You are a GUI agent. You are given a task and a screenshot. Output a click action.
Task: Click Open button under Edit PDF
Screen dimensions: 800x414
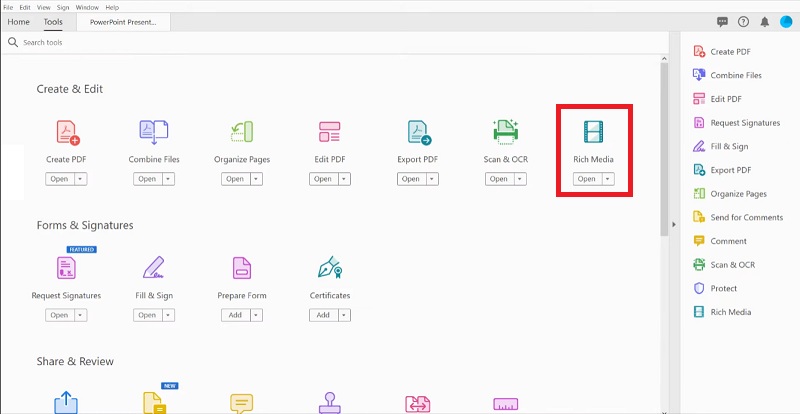[x=323, y=179]
